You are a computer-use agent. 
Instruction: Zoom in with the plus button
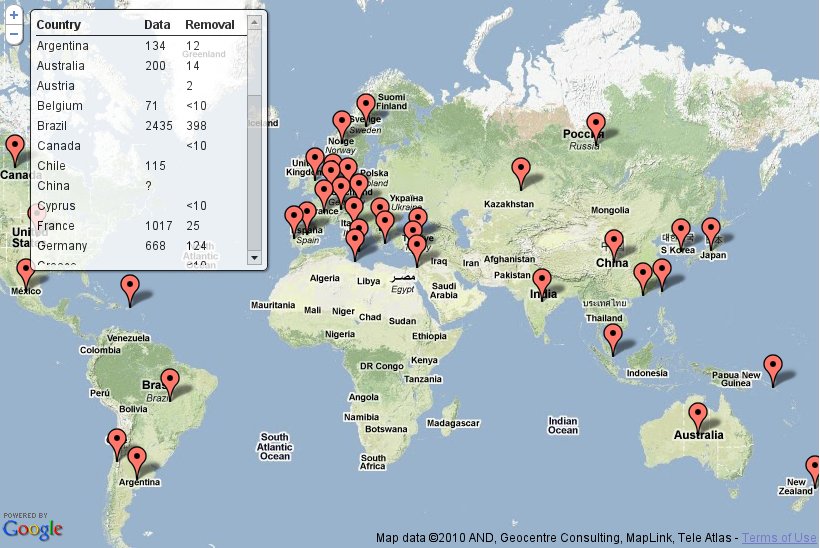tap(14, 15)
